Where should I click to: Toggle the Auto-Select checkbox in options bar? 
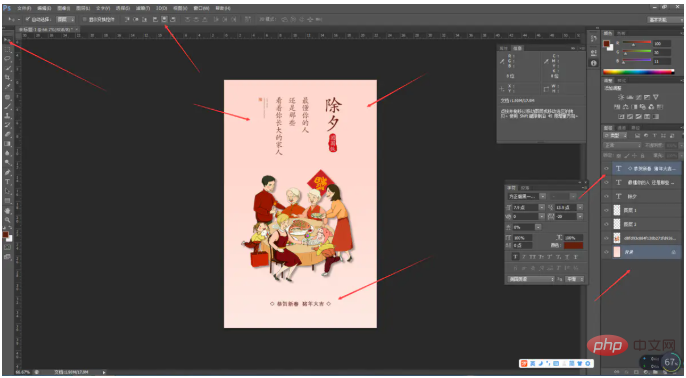pos(28,19)
